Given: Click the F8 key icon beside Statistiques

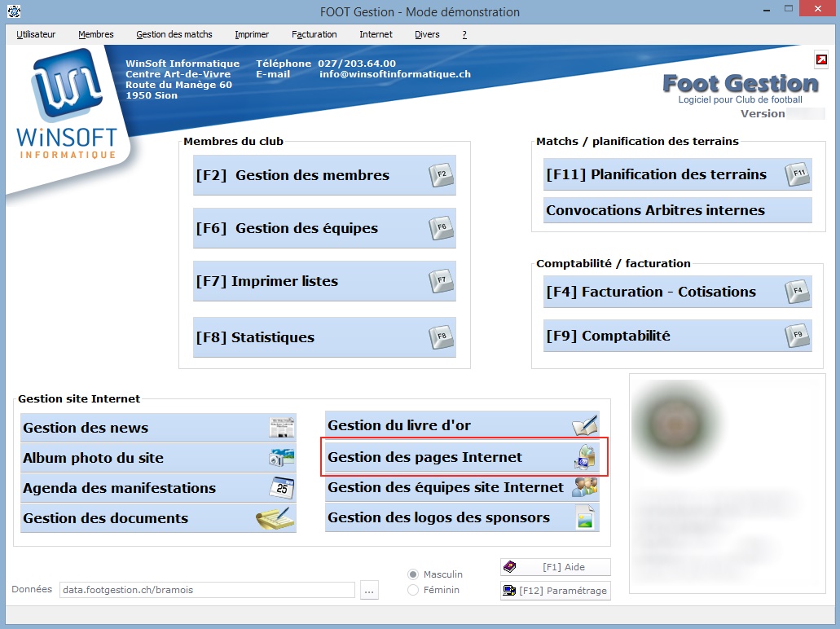Looking at the screenshot, I should click(442, 337).
